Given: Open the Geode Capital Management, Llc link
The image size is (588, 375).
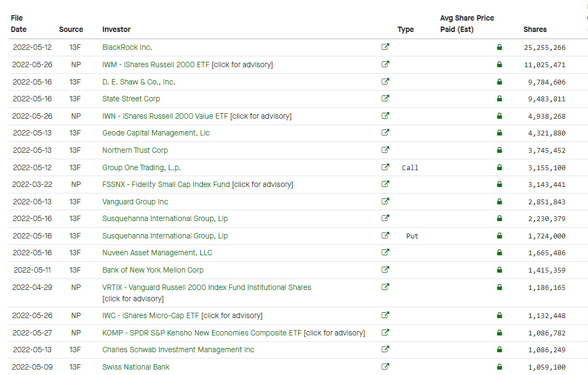Looking at the screenshot, I should point(156,133).
